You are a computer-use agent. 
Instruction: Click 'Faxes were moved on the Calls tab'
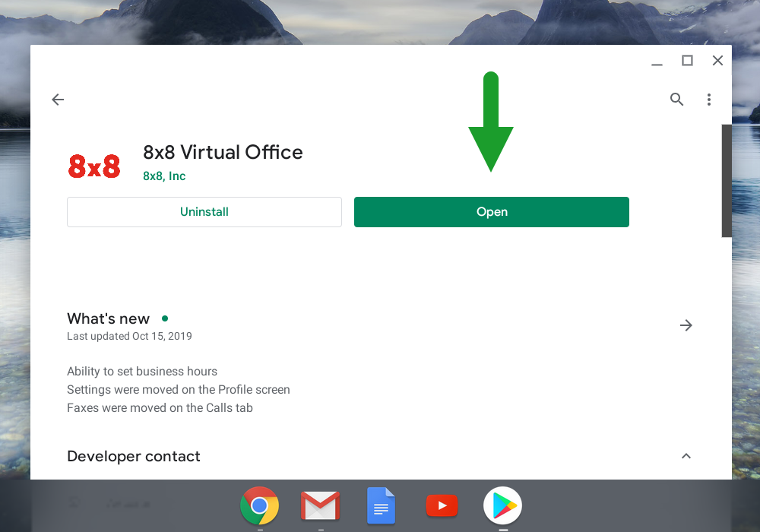pos(160,408)
